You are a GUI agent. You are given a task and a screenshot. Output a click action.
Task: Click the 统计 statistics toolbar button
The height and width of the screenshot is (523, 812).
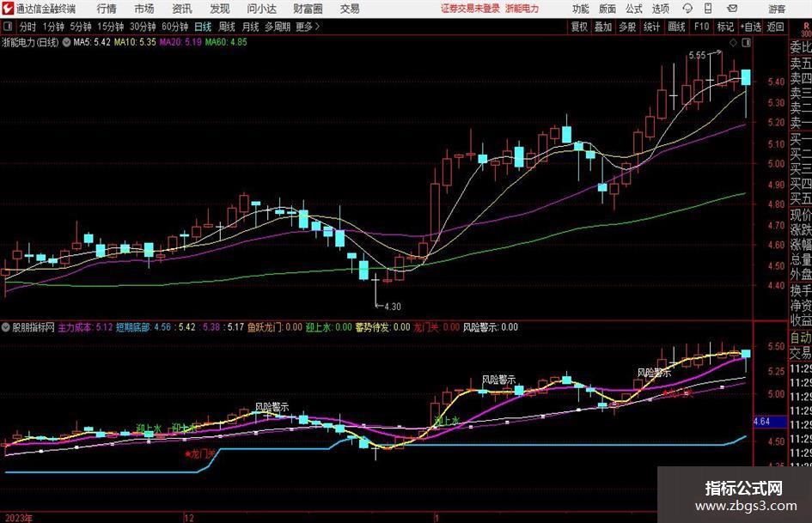tap(651, 27)
